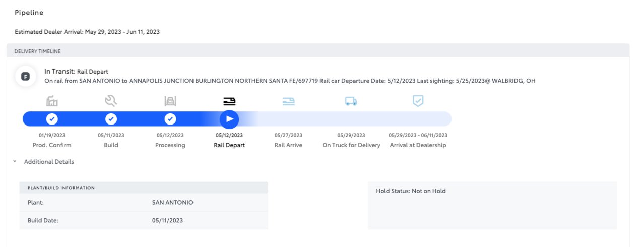The width and height of the screenshot is (644, 247).
Task: Click the Arrival at Dealership step label
Action: click(x=418, y=145)
